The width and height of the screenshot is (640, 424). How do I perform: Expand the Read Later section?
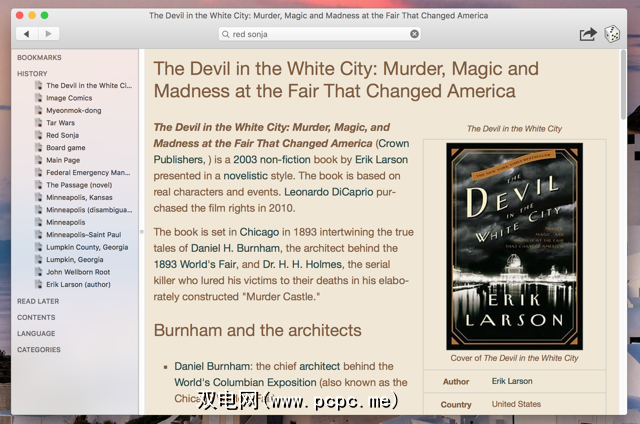pyautogui.click(x=38, y=301)
